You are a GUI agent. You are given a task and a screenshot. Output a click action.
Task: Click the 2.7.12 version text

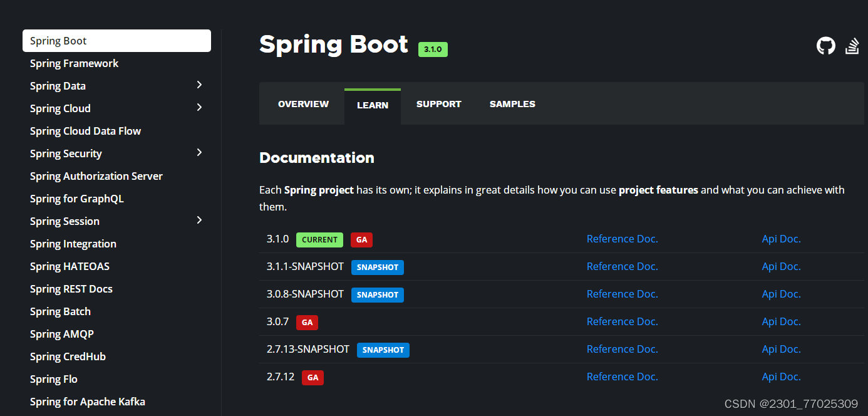[x=281, y=377]
